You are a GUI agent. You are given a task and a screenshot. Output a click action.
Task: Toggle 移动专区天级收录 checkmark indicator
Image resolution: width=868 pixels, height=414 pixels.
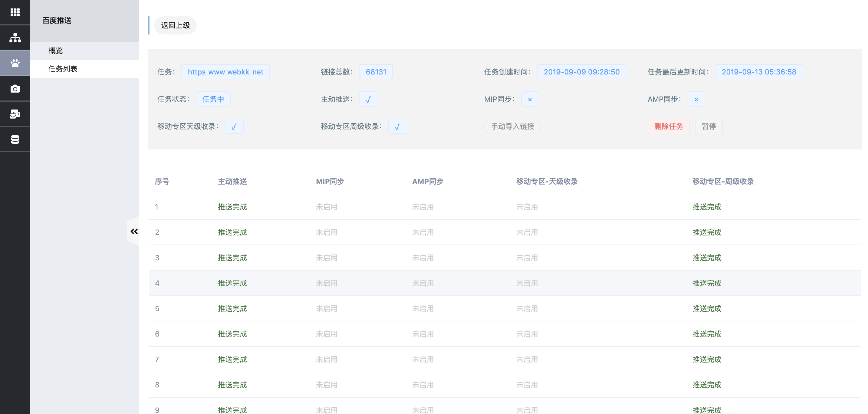(234, 127)
